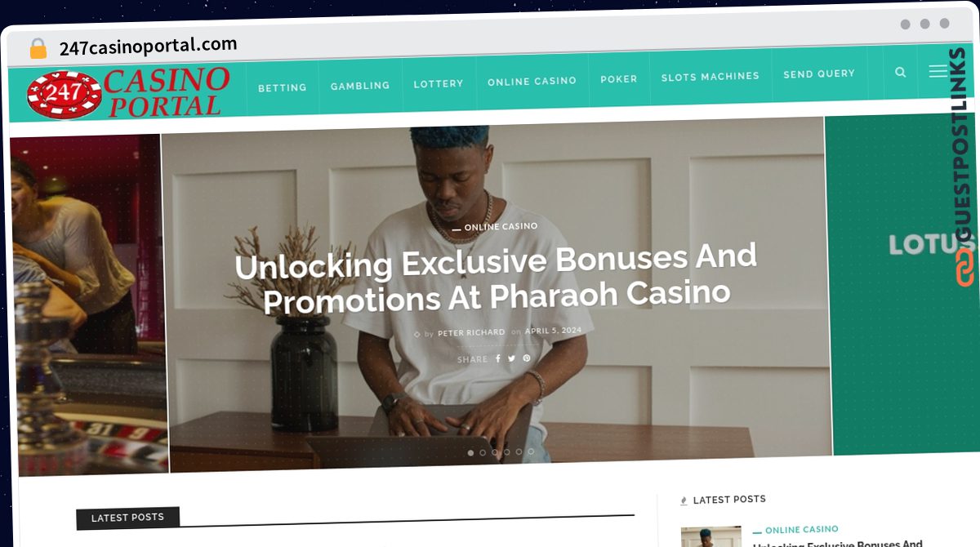Select the first slider dot
Image resolution: width=980 pixels, height=547 pixels.
[470, 452]
